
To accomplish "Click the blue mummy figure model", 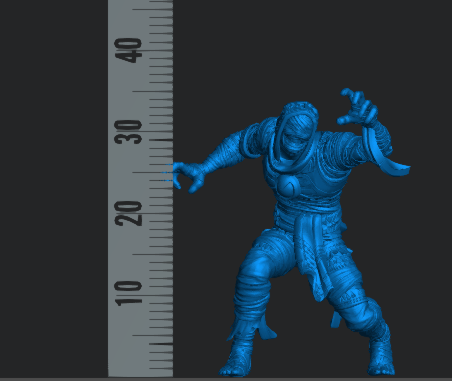I will (x=292, y=232).
